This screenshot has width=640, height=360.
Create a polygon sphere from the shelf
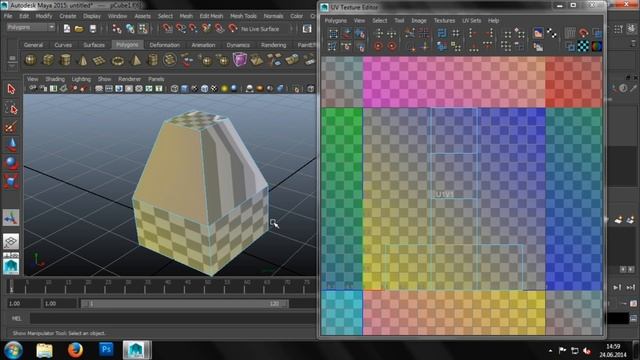(x=31, y=60)
